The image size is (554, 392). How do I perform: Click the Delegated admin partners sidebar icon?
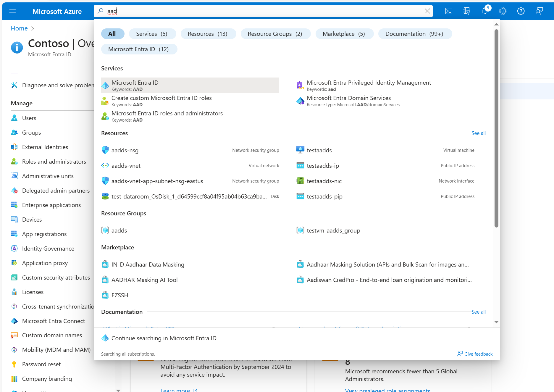[14, 191]
